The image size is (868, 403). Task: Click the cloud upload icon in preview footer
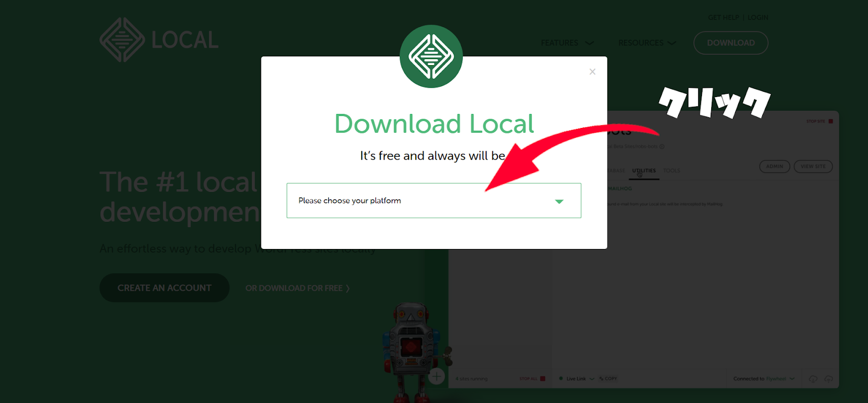tap(828, 379)
